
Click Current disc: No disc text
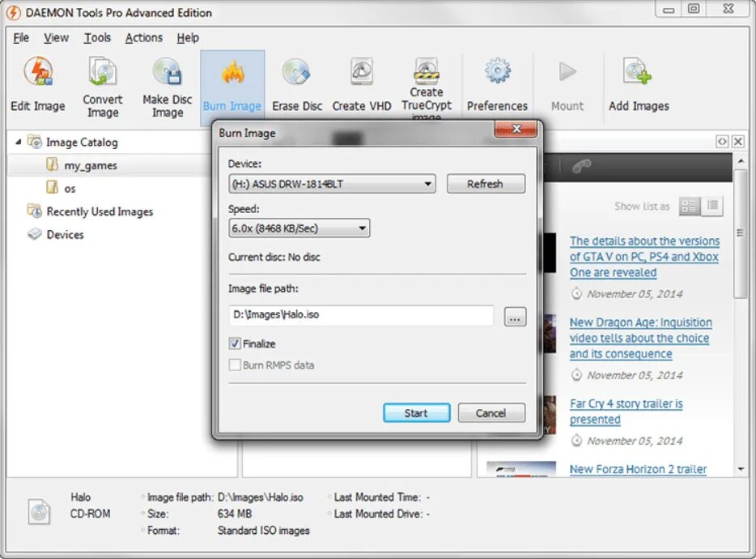click(274, 258)
